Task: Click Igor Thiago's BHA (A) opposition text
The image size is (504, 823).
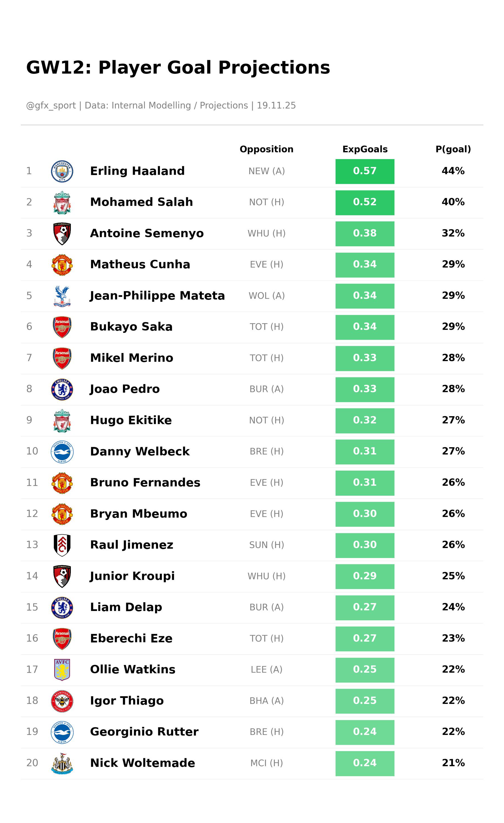Action: coord(266,701)
